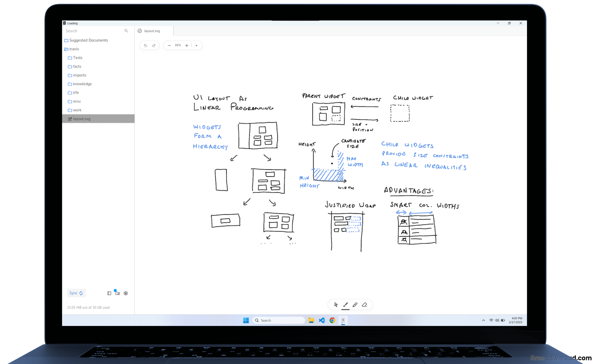Select the brush pen tool
The height and width of the screenshot is (364, 593).
pos(345,305)
